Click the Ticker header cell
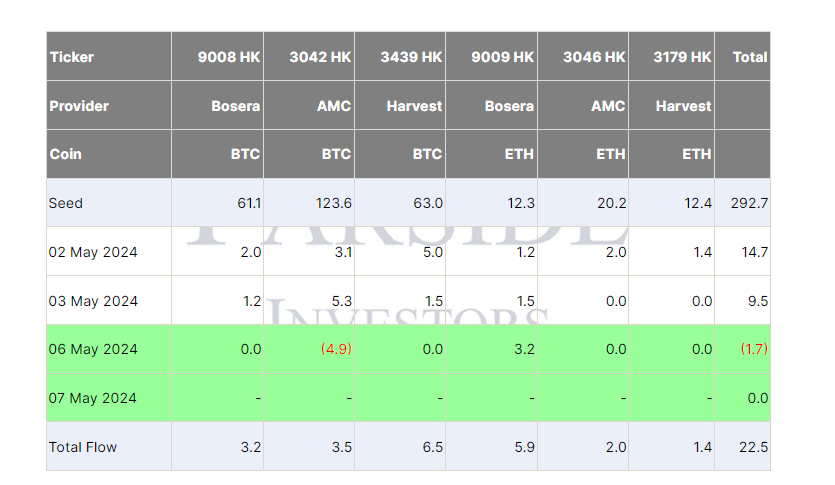This screenshot has width=835, height=485. [109, 56]
